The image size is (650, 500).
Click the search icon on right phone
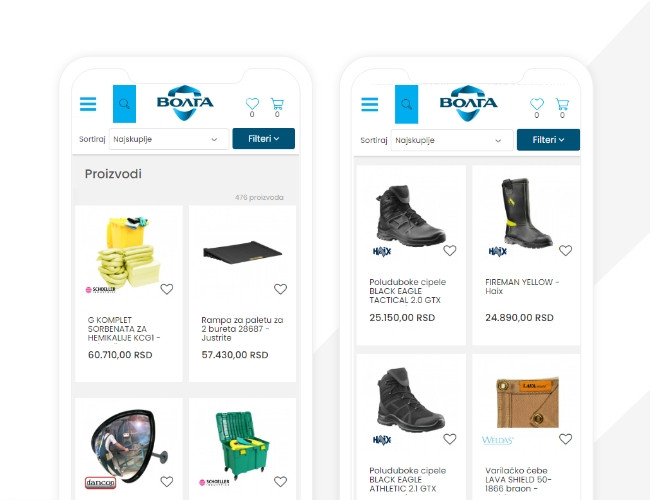406,104
